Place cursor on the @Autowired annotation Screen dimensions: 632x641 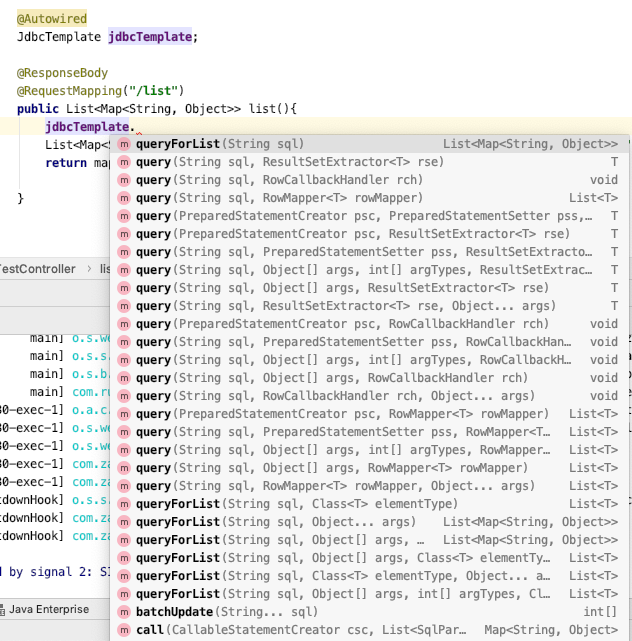(52, 18)
